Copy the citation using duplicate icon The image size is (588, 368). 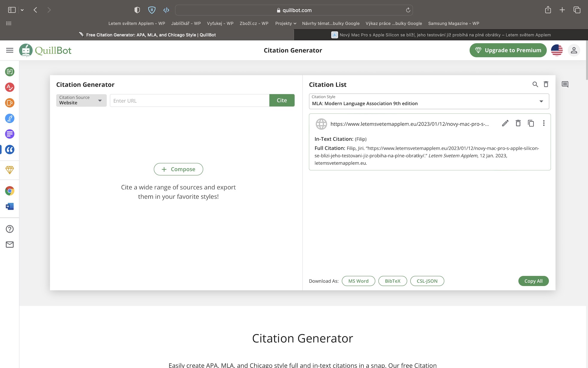(531, 123)
